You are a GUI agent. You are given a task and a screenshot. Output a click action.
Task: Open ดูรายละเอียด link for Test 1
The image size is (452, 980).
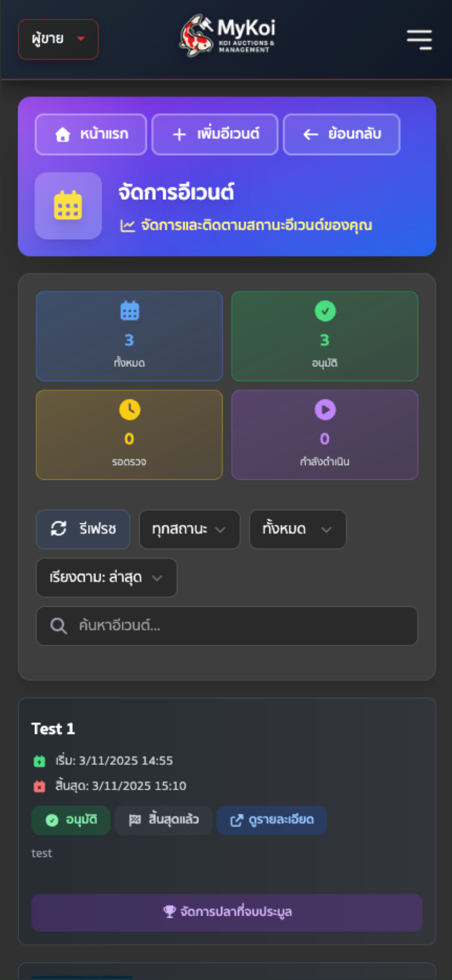272,820
